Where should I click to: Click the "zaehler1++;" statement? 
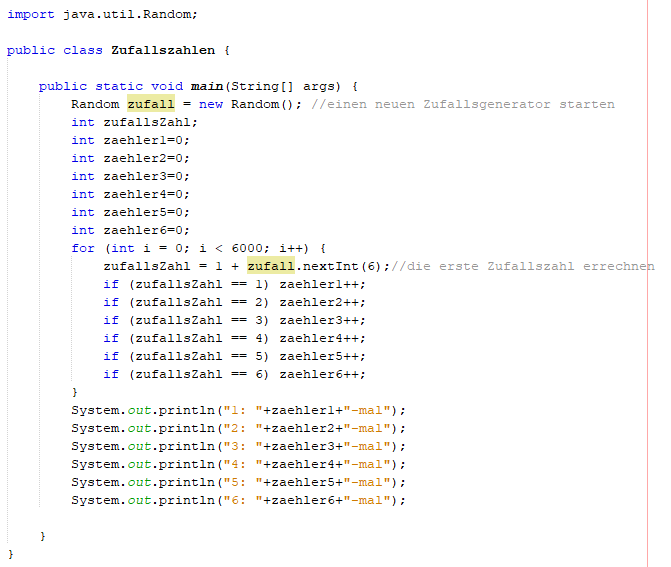[x=323, y=284]
